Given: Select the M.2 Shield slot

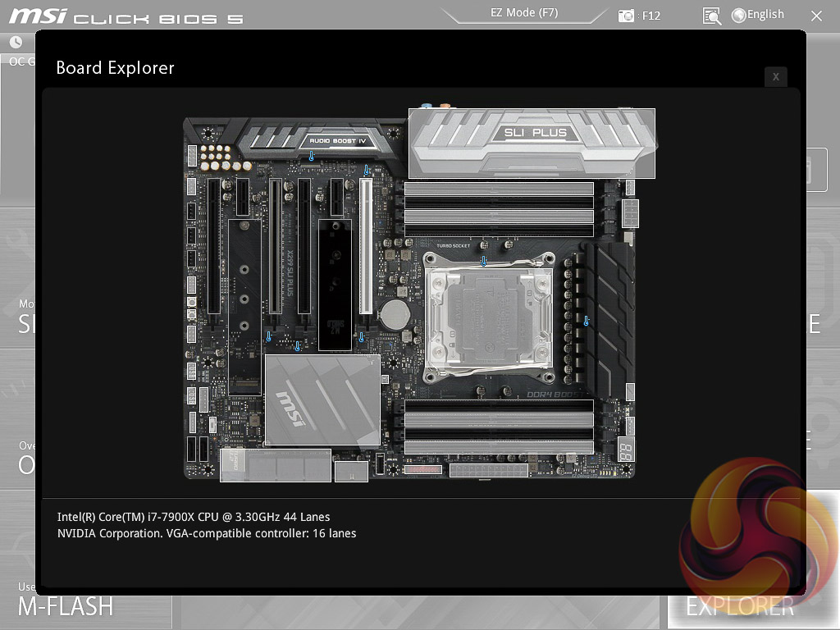Looking at the screenshot, I should click(x=336, y=285).
